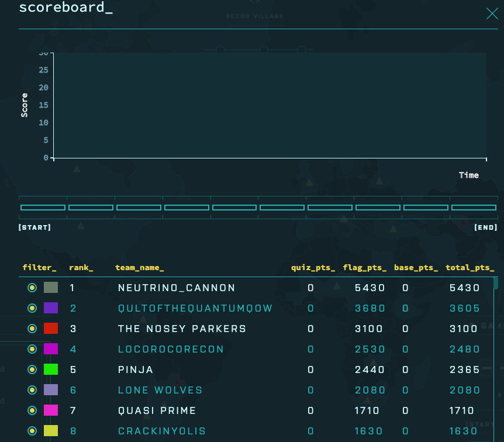Image resolution: width=504 pixels, height=442 pixels.
Task: Click the scoreboard table scrollbar
Action: [496, 283]
